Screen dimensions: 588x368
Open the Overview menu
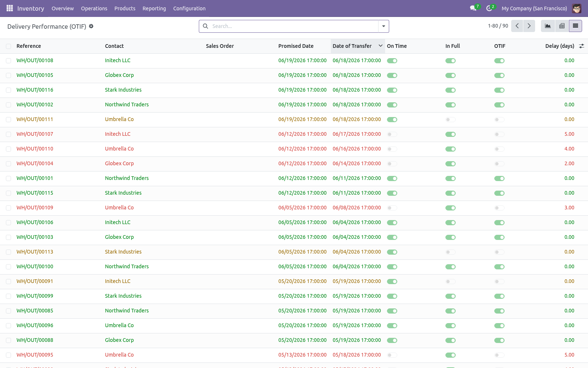coord(62,8)
